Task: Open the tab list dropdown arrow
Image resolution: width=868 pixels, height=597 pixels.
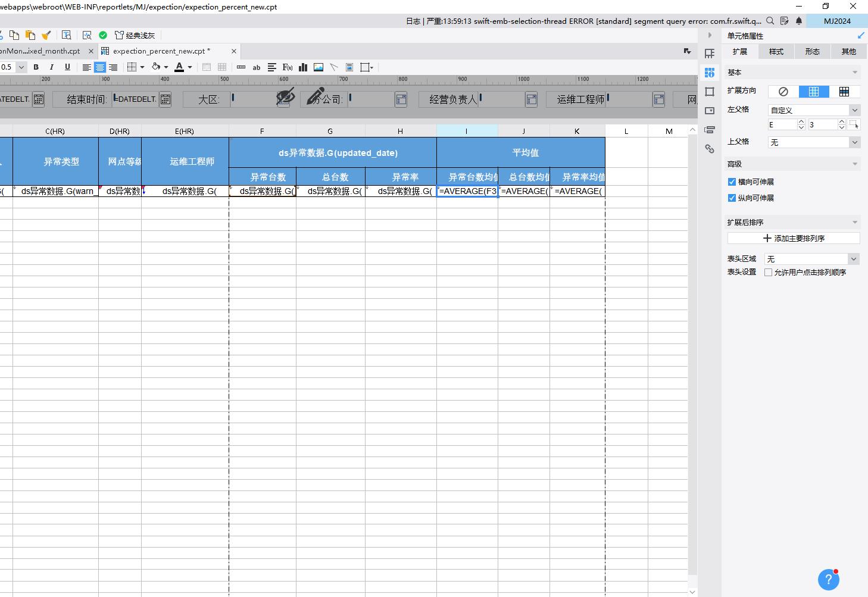Action: pyautogui.click(x=688, y=51)
